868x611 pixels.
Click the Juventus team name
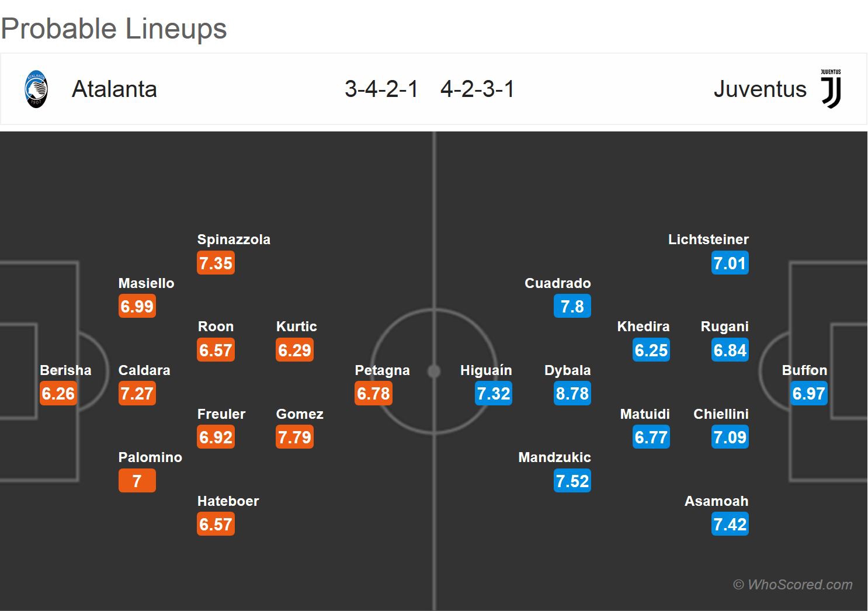760,89
